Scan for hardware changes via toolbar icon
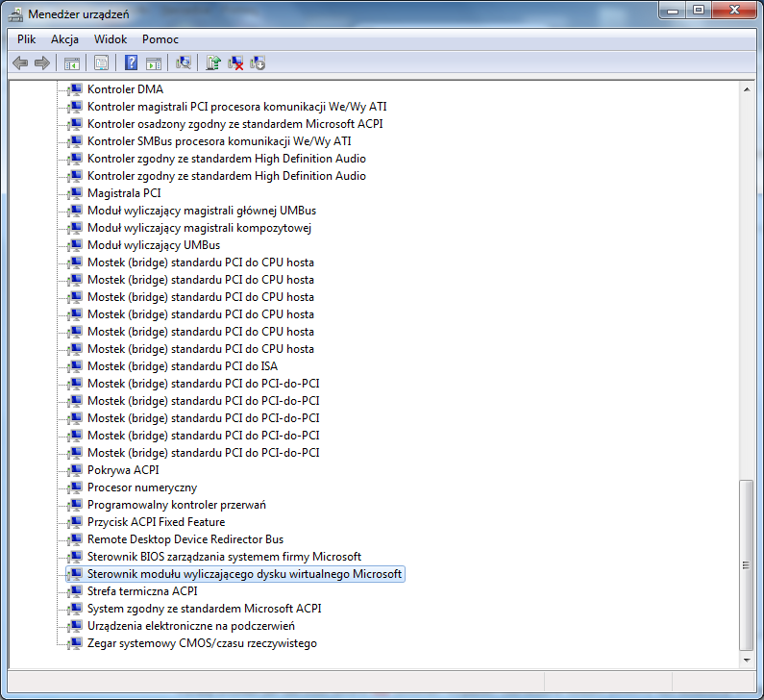The image size is (764, 700). click(184, 62)
